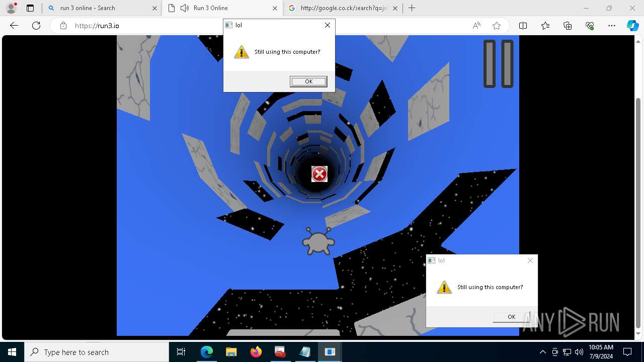644x362 pixels.
Task: Pause the Run 3 game
Action: 499,64
